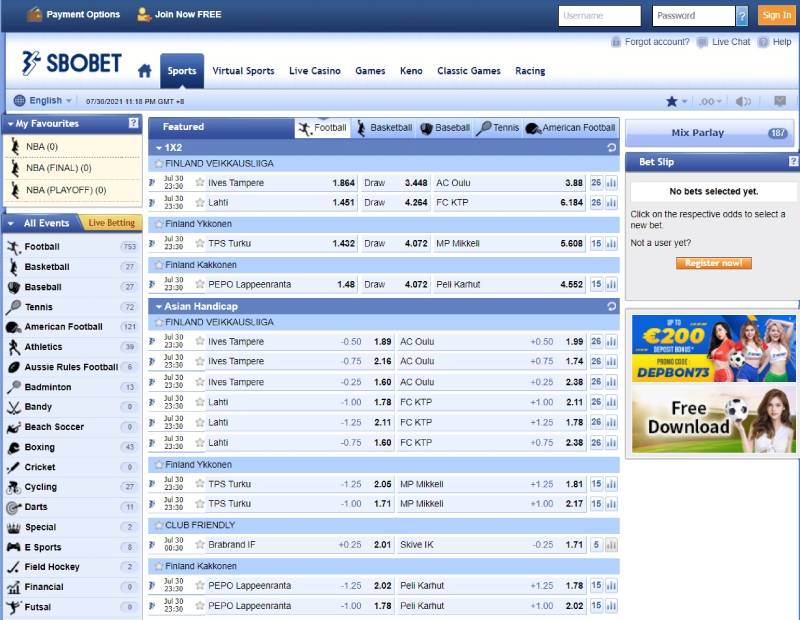The image size is (800, 620).
Task: Refresh the 1X2 odds section
Action: pyautogui.click(x=611, y=147)
